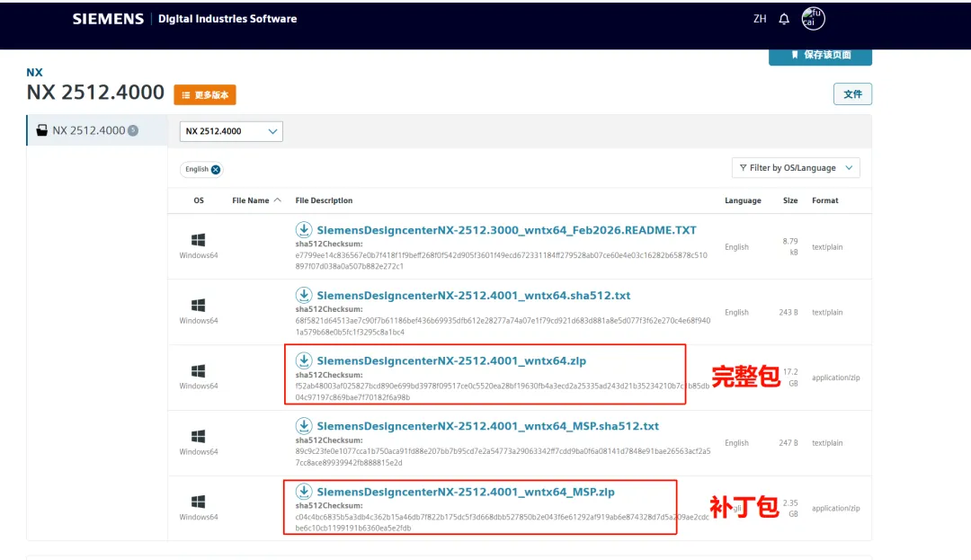Select the 8.79 kB size value
This screenshot has width=971, height=560.
pos(790,247)
